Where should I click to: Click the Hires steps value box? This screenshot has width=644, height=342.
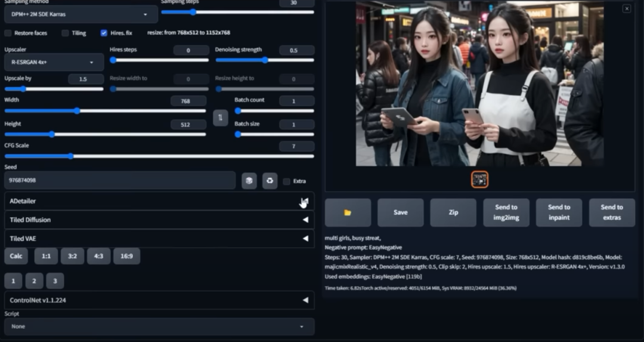tap(191, 51)
